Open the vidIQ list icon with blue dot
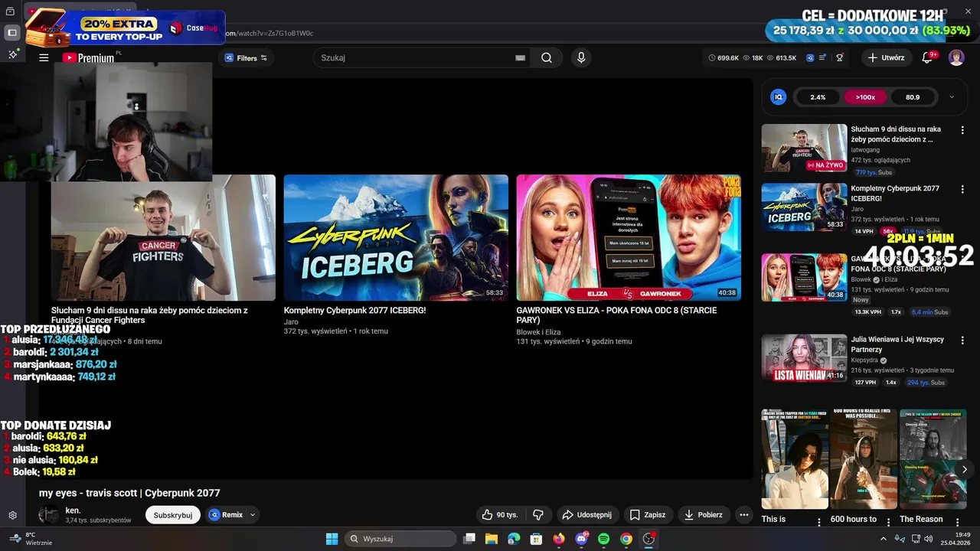The image size is (980, 551). 823,57
